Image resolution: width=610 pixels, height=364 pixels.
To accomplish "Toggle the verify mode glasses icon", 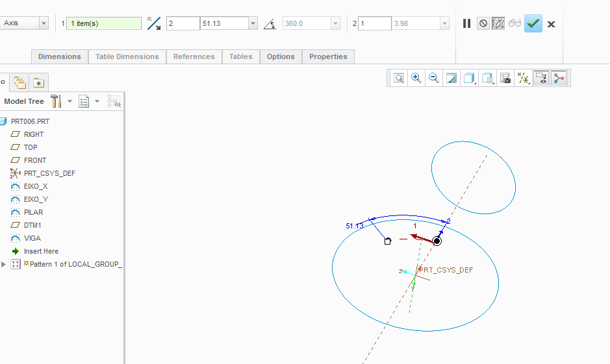I will click(x=515, y=23).
